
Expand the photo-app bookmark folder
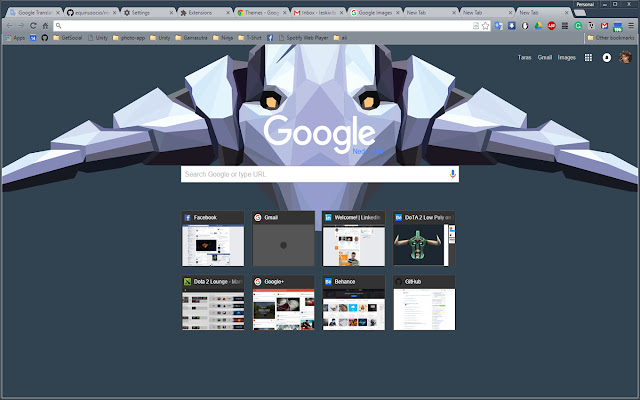129,38
